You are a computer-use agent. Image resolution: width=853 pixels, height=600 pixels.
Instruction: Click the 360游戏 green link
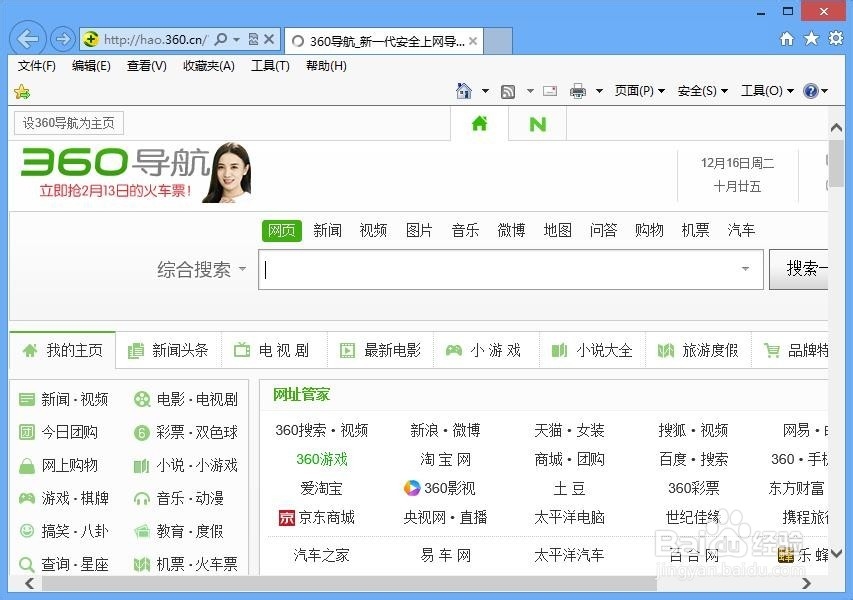click(x=322, y=459)
